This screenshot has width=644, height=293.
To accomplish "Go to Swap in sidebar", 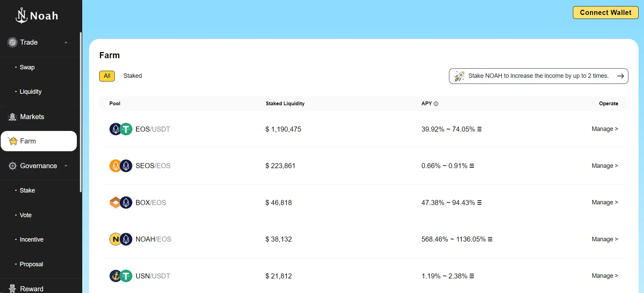I will 27,67.
